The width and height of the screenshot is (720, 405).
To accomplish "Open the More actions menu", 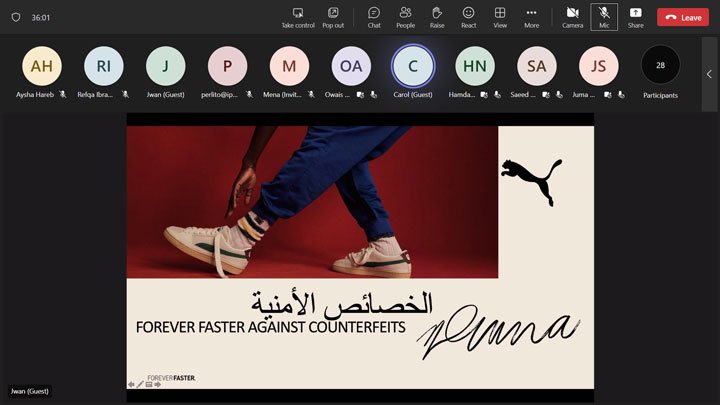I will pyautogui.click(x=531, y=17).
